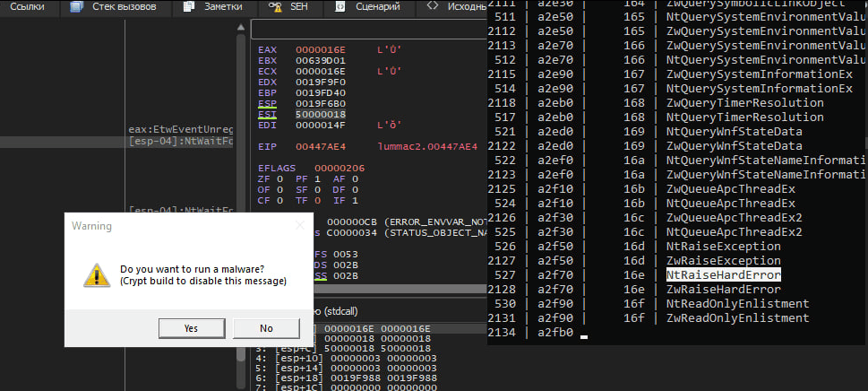This screenshot has width=868, height=391.
Task: Toggle the ZF flag value
Action: click(x=279, y=178)
